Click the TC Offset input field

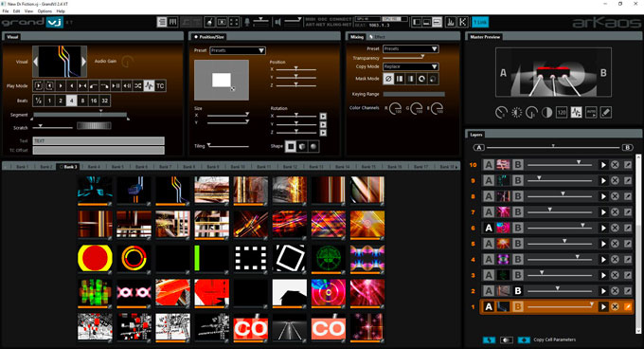(x=98, y=151)
